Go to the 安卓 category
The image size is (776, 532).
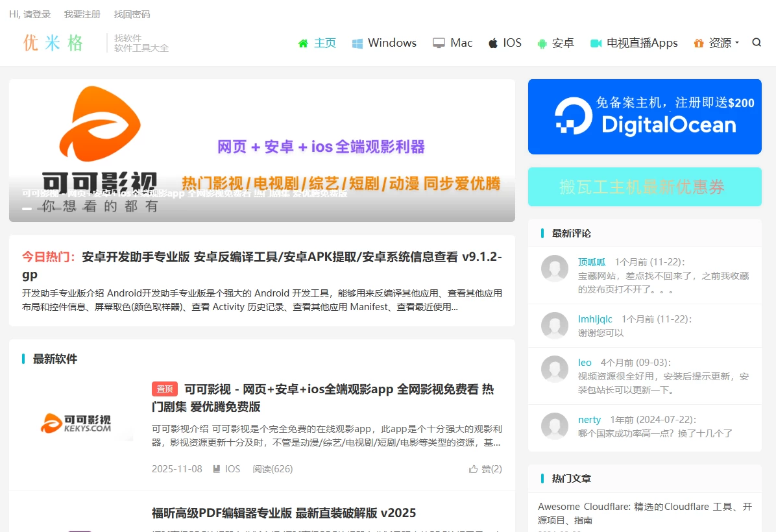[563, 43]
